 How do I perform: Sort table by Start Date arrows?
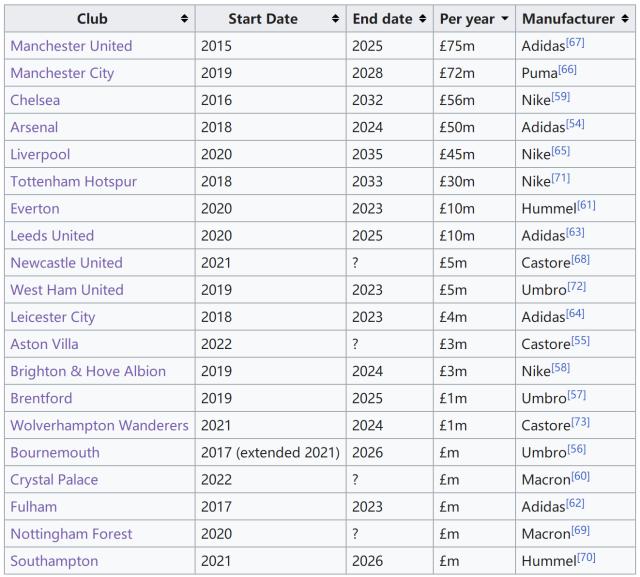336,19
